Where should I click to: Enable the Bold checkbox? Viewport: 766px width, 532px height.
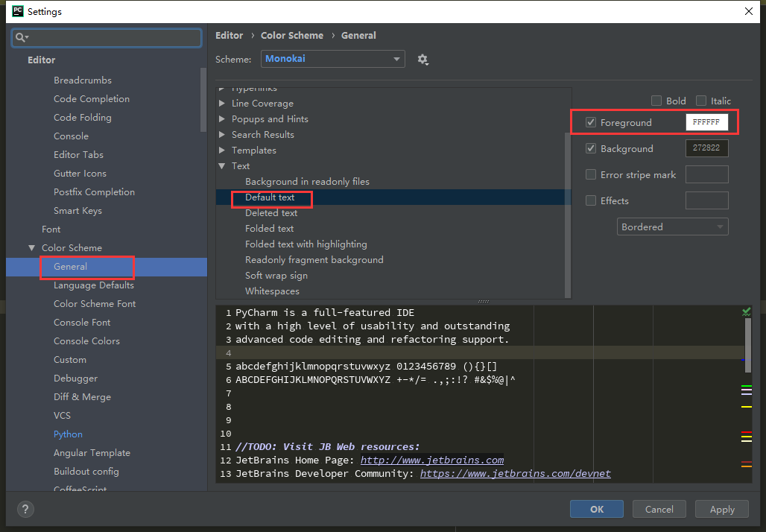tap(656, 101)
